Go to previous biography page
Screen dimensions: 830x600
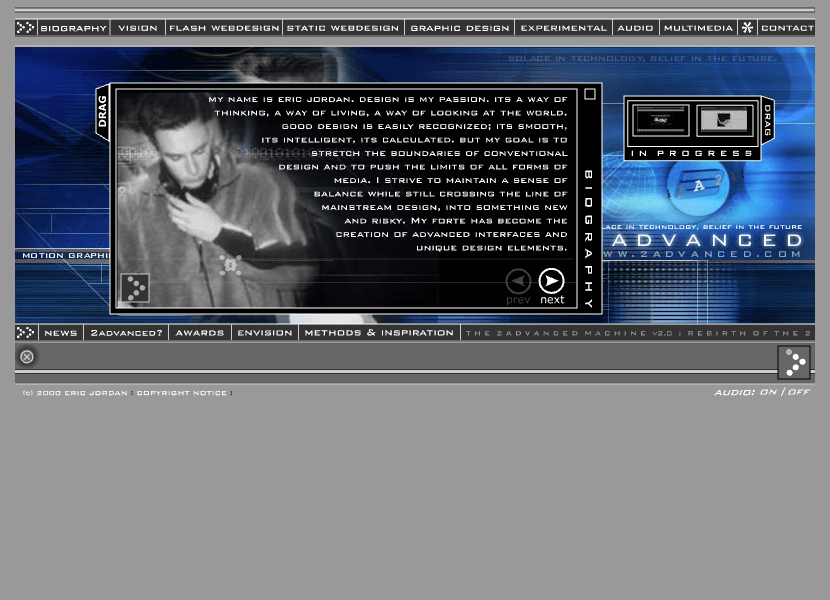tap(518, 286)
